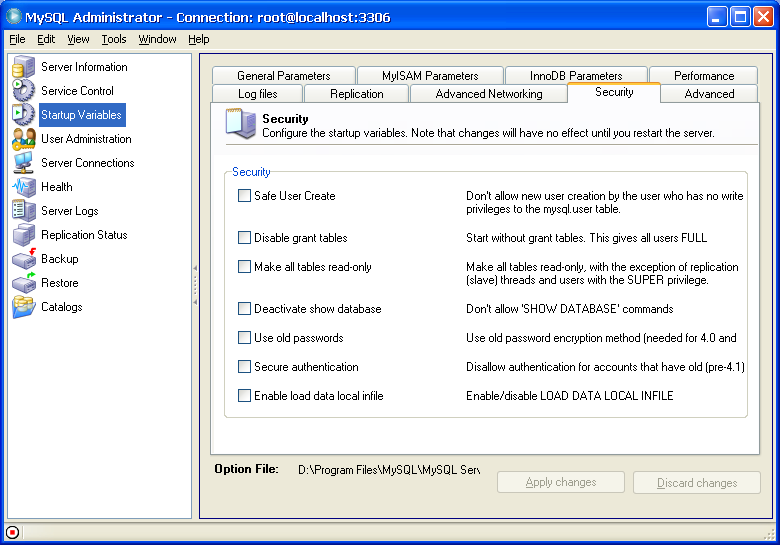Open the Tools menu
This screenshot has width=780, height=545.
pos(114,39)
